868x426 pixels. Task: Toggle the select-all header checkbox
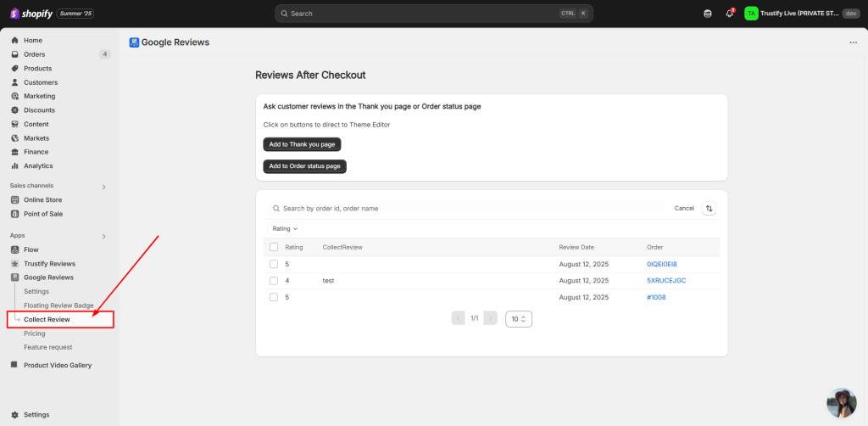(x=274, y=247)
